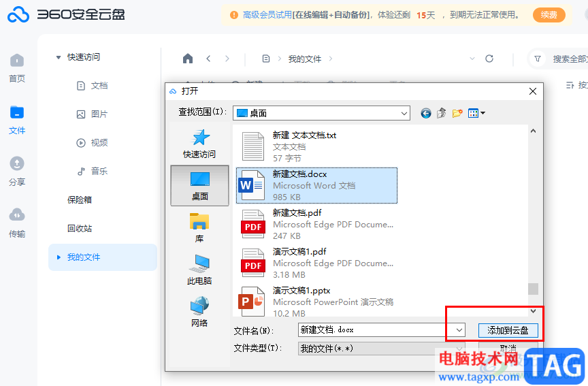
Task: Close the 打开 dialog
Action: [532, 91]
